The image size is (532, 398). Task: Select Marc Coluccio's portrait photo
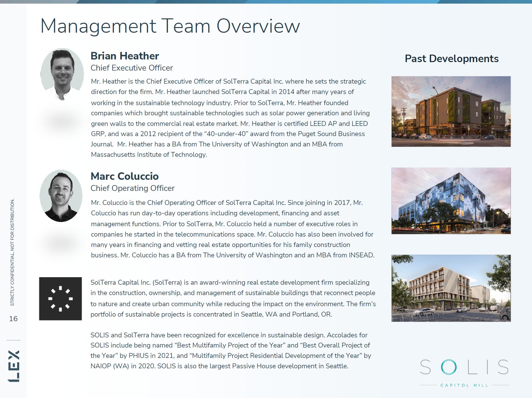tap(61, 196)
